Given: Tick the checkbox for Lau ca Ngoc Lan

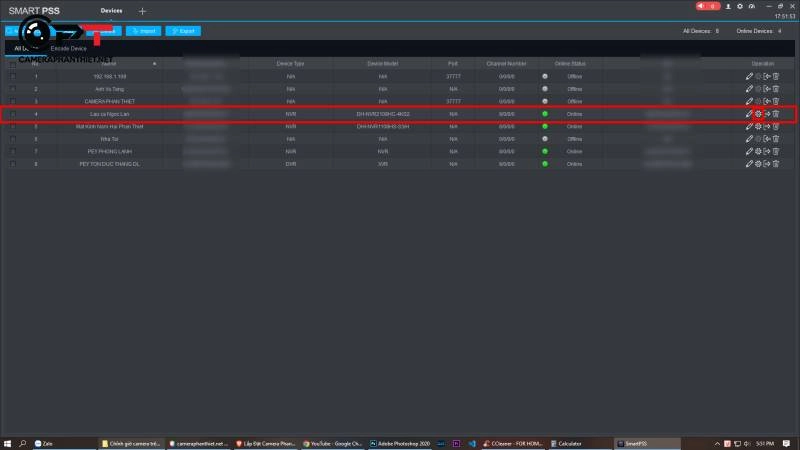Looking at the screenshot, I should pos(13,114).
